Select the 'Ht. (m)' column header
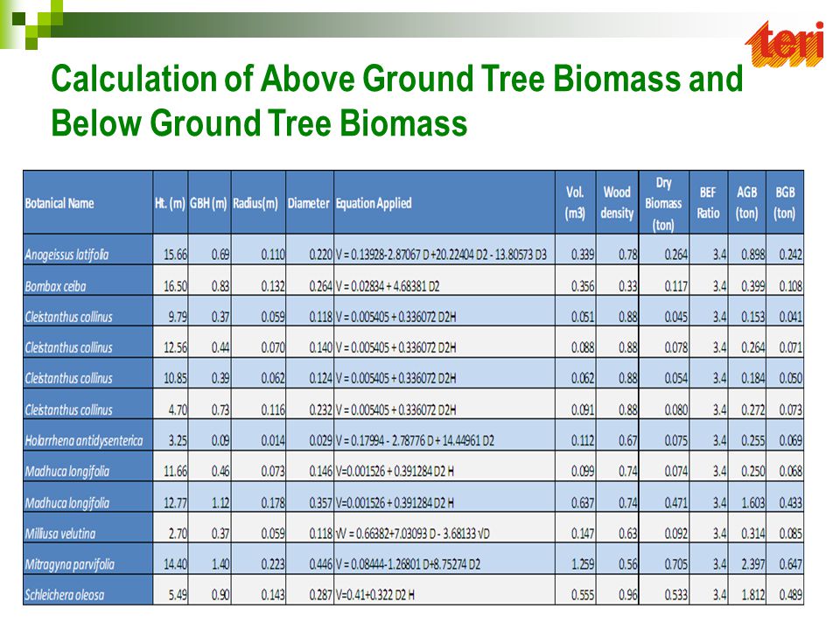This screenshot has height=630, width=840. click(x=171, y=203)
